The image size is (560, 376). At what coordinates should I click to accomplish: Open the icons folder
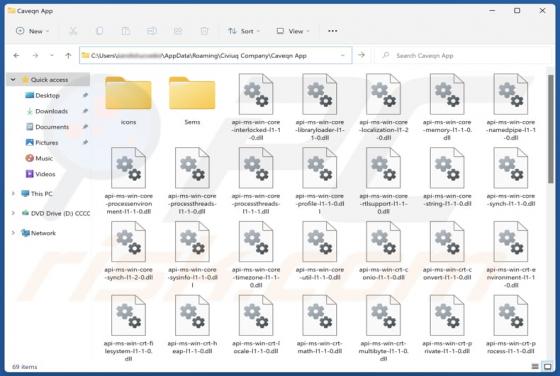[128, 100]
